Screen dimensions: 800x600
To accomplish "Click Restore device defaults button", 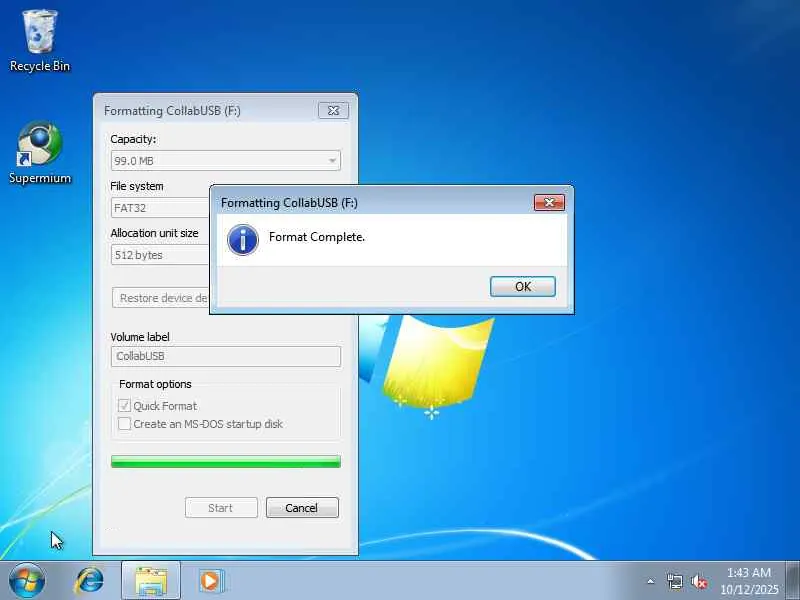I will [x=161, y=298].
